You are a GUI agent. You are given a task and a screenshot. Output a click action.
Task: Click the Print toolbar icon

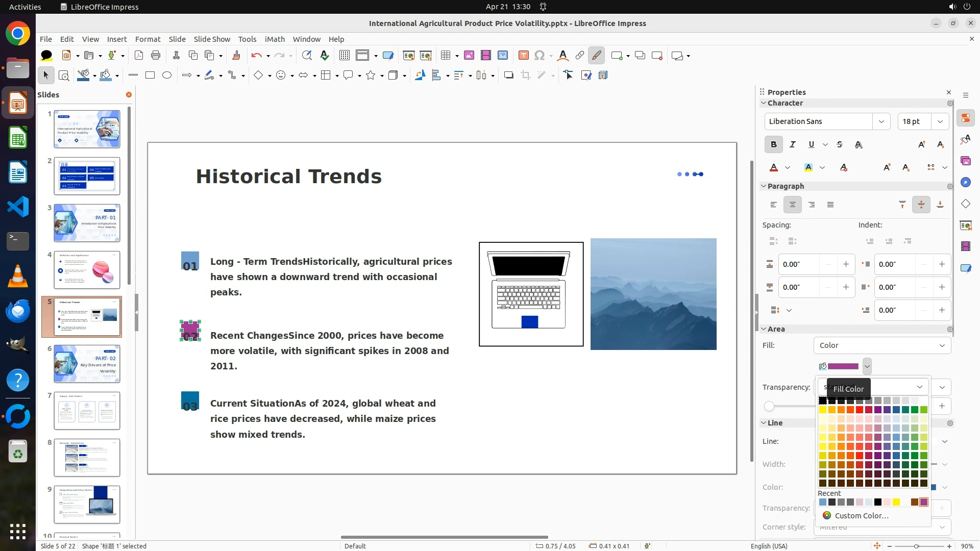click(x=156, y=56)
